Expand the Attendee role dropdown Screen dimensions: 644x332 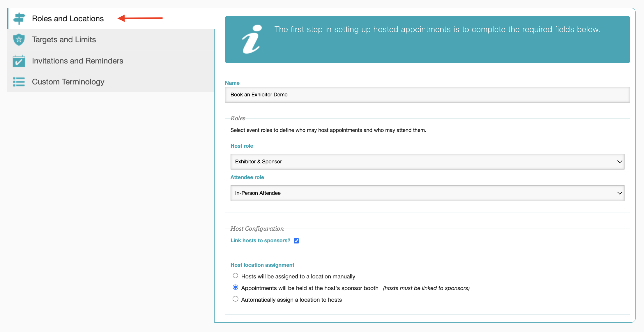pyautogui.click(x=427, y=193)
